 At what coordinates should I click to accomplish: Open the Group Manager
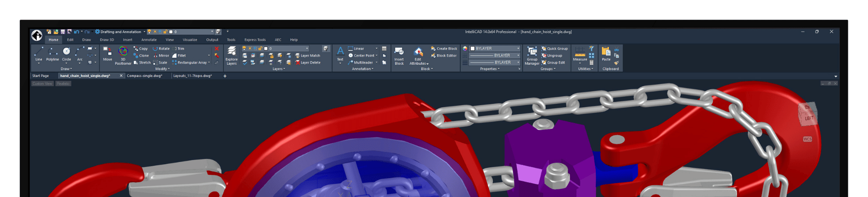[532, 56]
